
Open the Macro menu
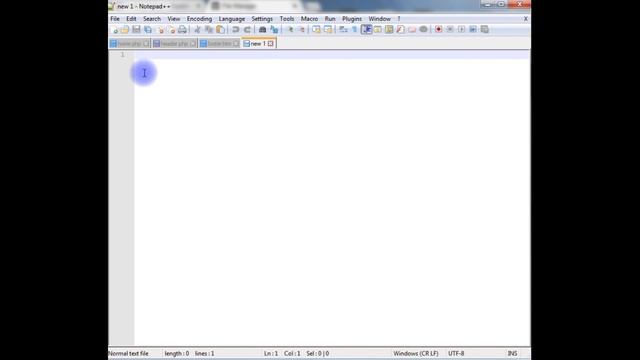click(309, 19)
